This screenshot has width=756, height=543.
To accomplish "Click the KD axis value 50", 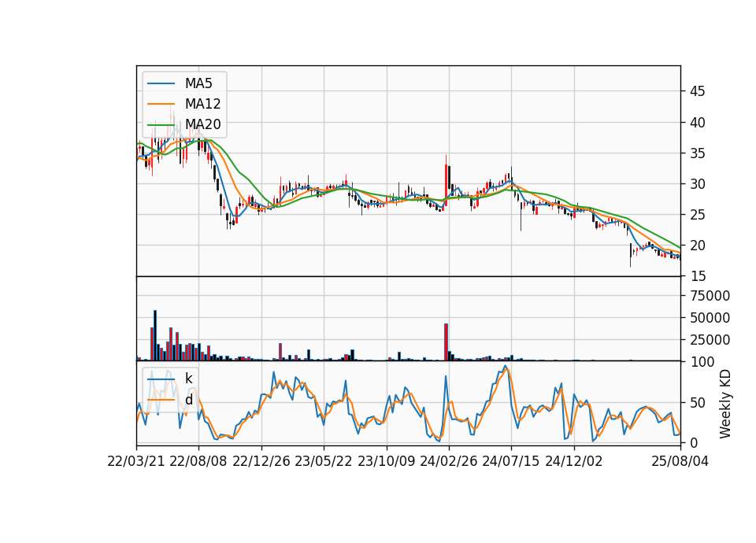I will pos(698,403).
